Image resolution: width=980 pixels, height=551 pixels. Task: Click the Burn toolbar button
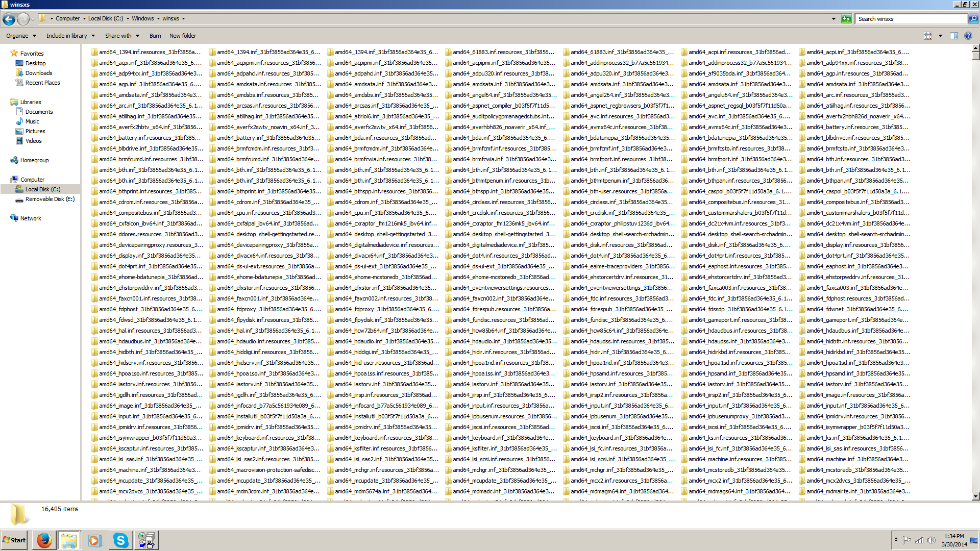155,36
